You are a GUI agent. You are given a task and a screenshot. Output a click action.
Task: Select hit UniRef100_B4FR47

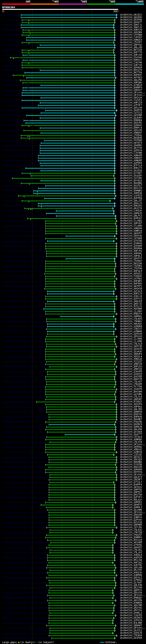(131, 75)
